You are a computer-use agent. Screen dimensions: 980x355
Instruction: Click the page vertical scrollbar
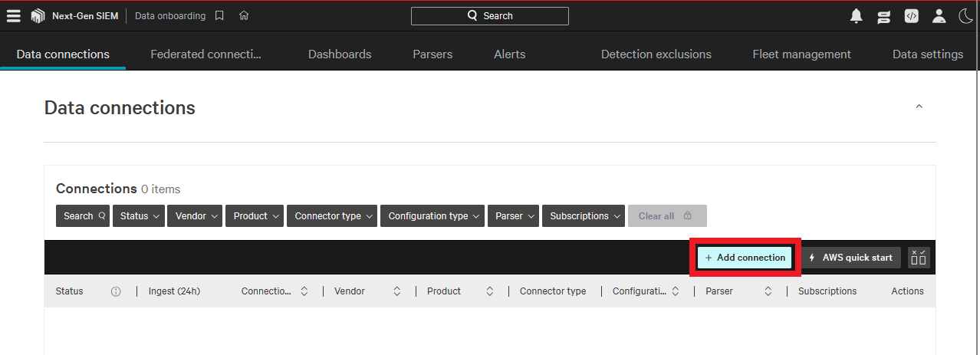pos(977,176)
